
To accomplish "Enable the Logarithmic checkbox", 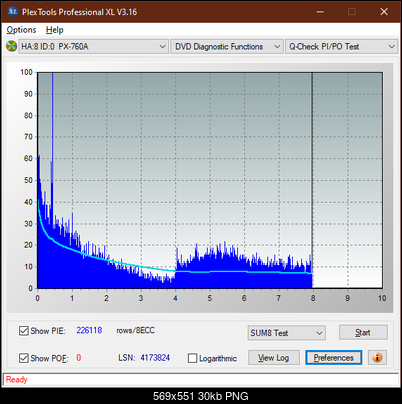I will point(192,358).
